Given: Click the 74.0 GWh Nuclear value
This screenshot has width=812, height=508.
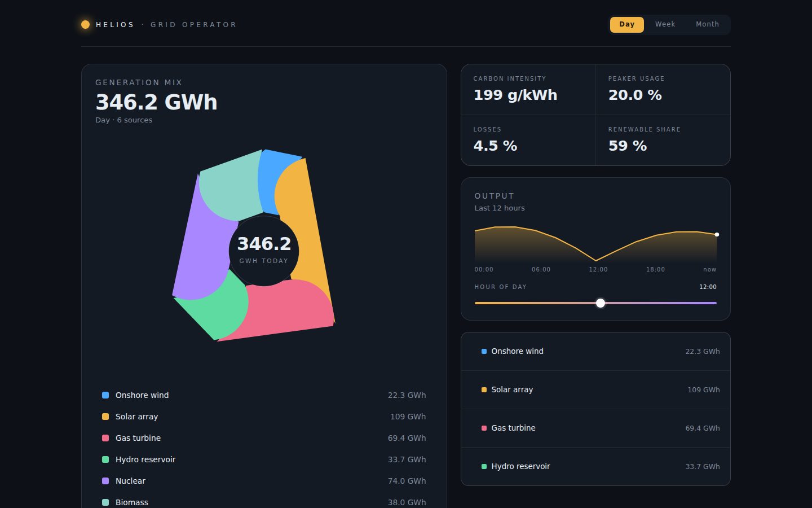Looking at the screenshot, I should coord(407,481).
